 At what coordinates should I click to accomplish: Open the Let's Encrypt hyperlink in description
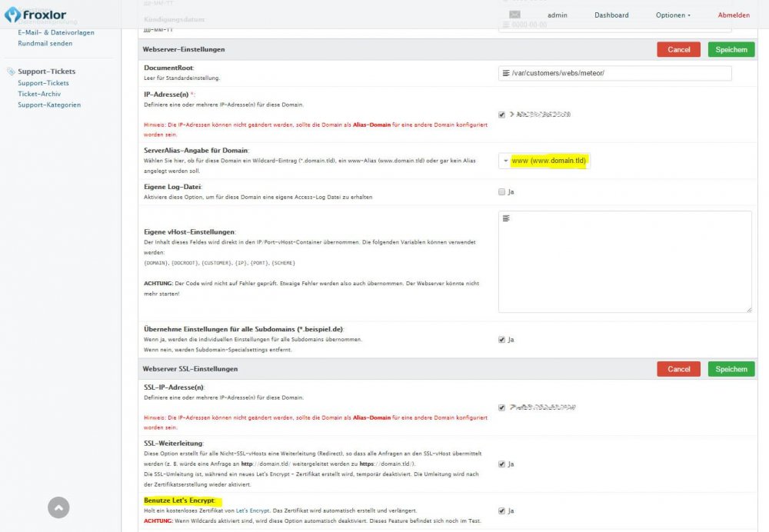[252, 511]
